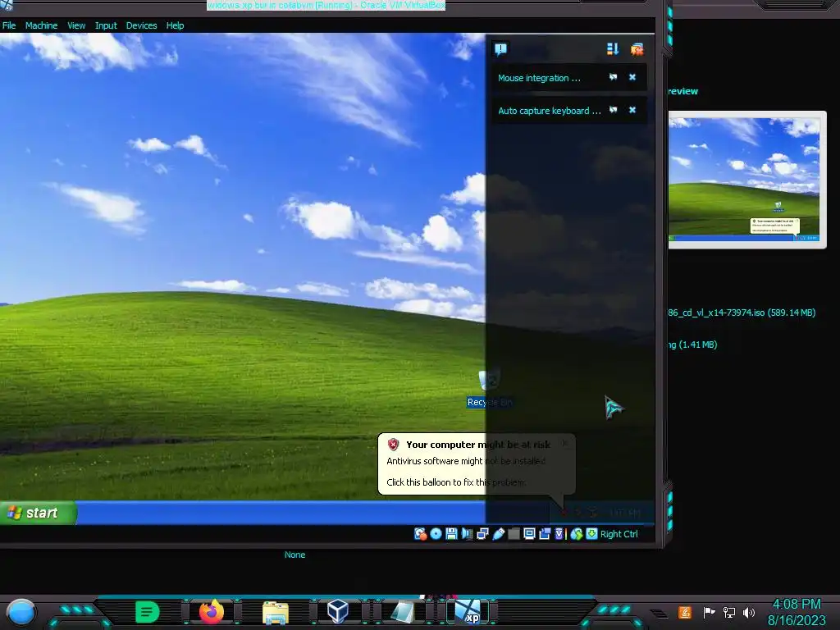840x630 pixels.
Task: Open the File menu
Action: point(8,25)
